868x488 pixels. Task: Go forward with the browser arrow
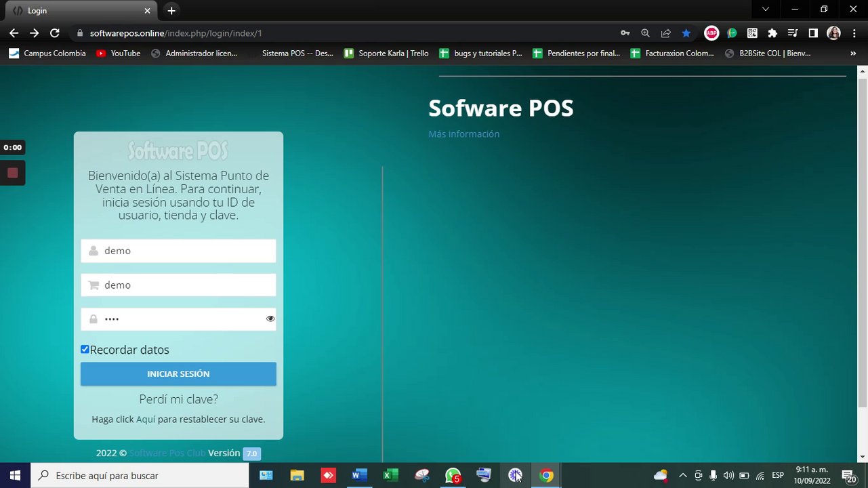tap(35, 33)
